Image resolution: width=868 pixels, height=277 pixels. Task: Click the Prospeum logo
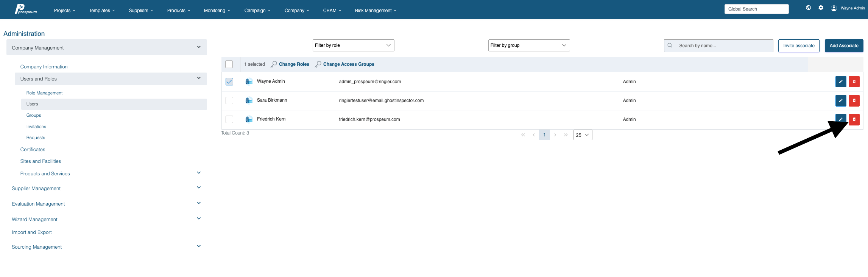coord(26,9)
